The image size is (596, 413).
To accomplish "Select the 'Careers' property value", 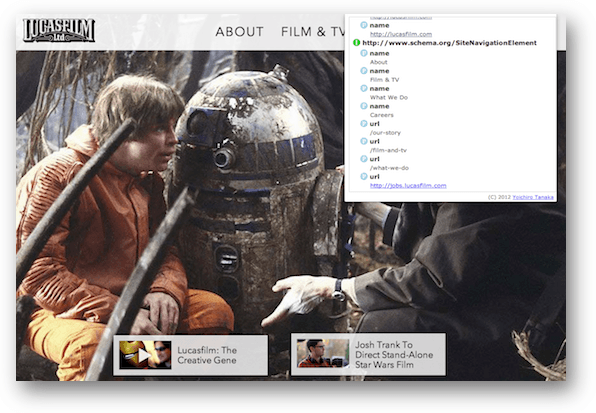I will 382,115.
